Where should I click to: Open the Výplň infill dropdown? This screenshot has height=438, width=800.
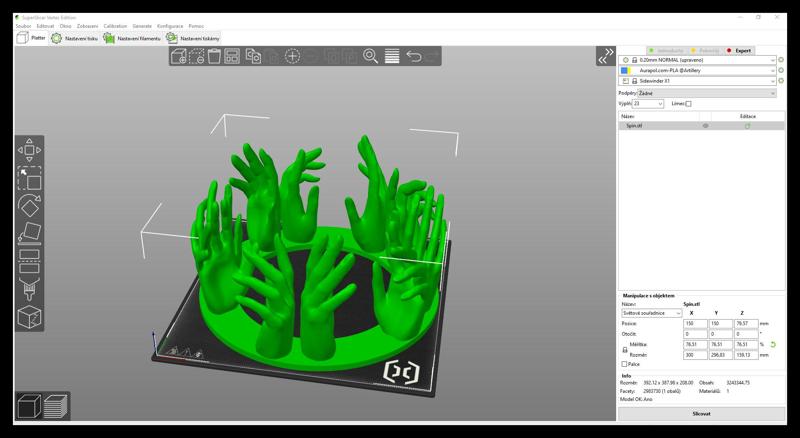[x=648, y=104]
